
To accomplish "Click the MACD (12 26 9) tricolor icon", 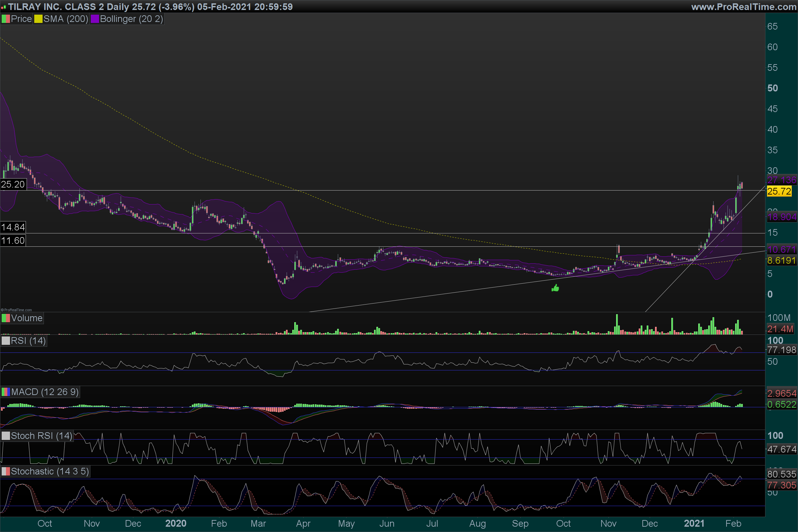I will coord(5,392).
